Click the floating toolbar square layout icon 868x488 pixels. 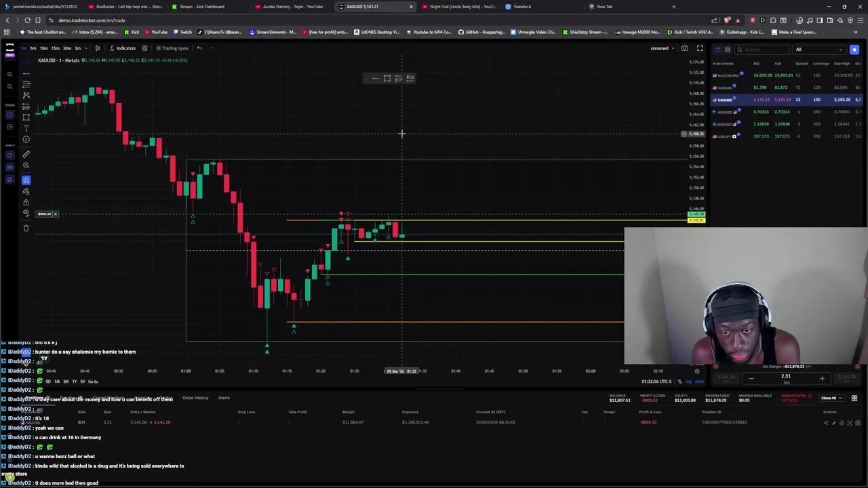387,79
